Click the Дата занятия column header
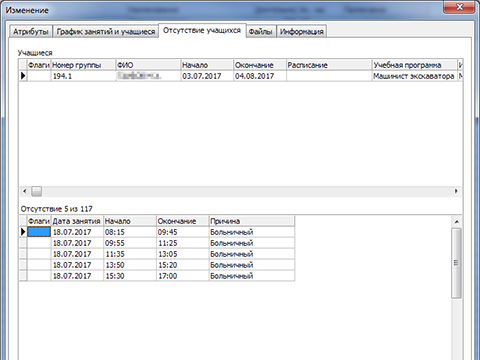The width and height of the screenshot is (480, 360). pyautogui.click(x=77, y=221)
